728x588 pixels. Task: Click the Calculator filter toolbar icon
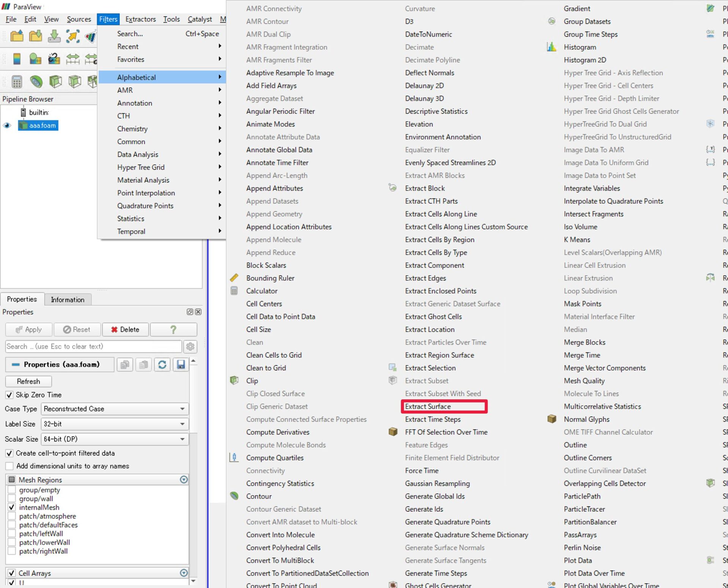(17, 81)
